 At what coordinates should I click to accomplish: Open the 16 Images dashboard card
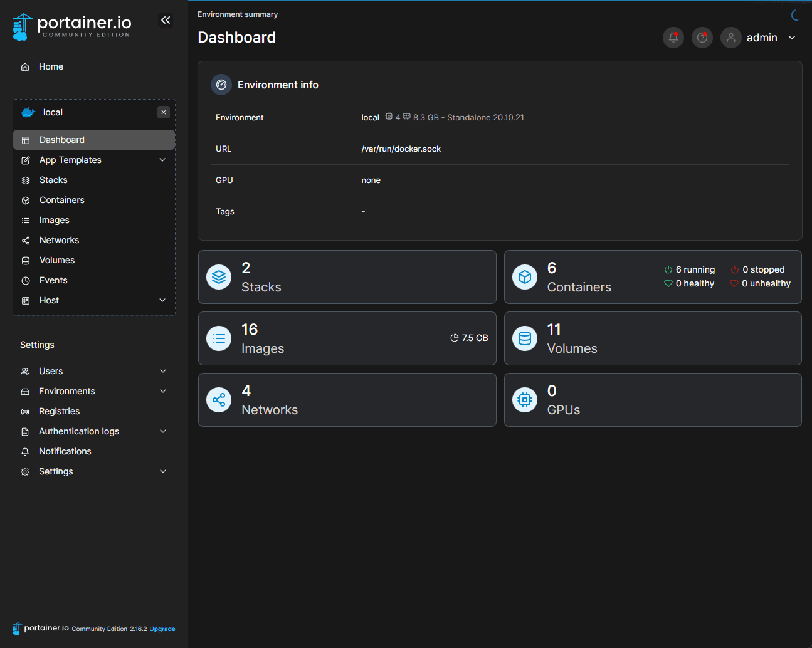tap(347, 338)
